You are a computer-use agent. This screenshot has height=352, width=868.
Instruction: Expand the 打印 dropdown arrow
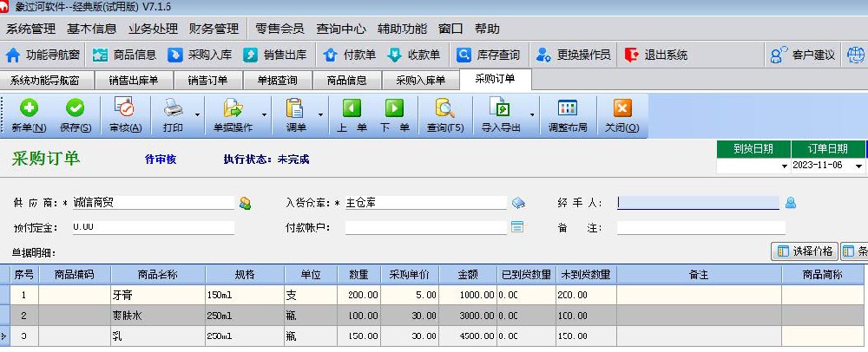coord(198,115)
